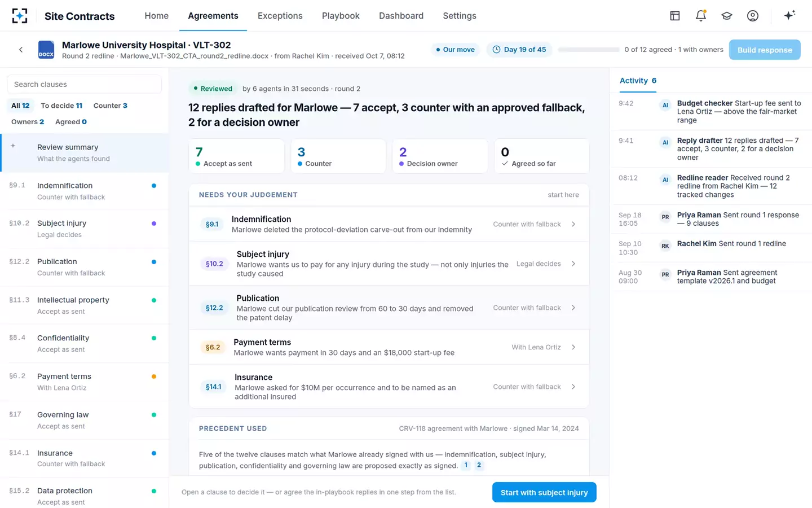Click Start with subject injury
Image resolution: width=812 pixels, height=508 pixels.
coord(544,492)
